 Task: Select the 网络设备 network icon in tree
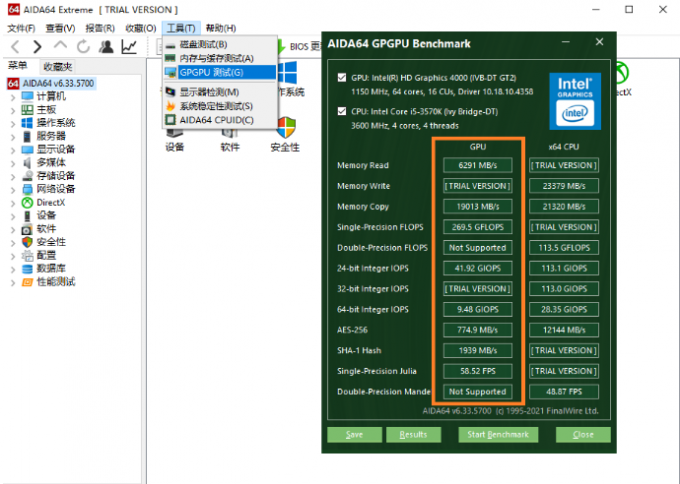[x=27, y=189]
